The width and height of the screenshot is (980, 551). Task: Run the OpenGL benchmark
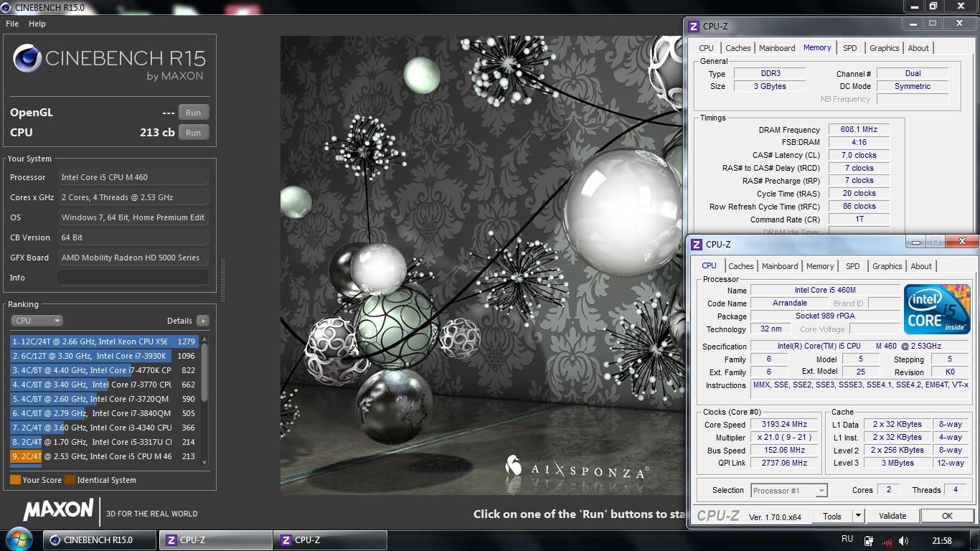(194, 113)
